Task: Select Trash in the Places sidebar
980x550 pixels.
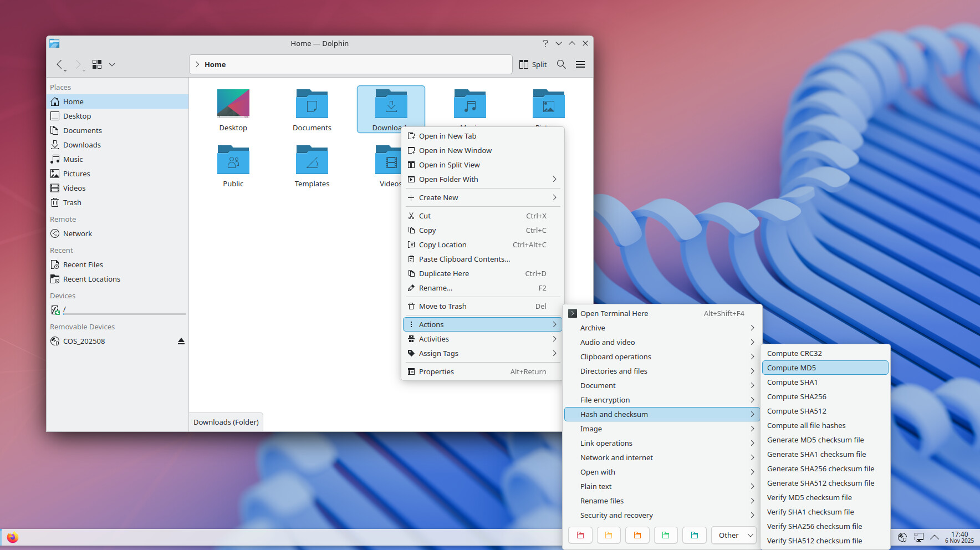Action: click(72, 202)
